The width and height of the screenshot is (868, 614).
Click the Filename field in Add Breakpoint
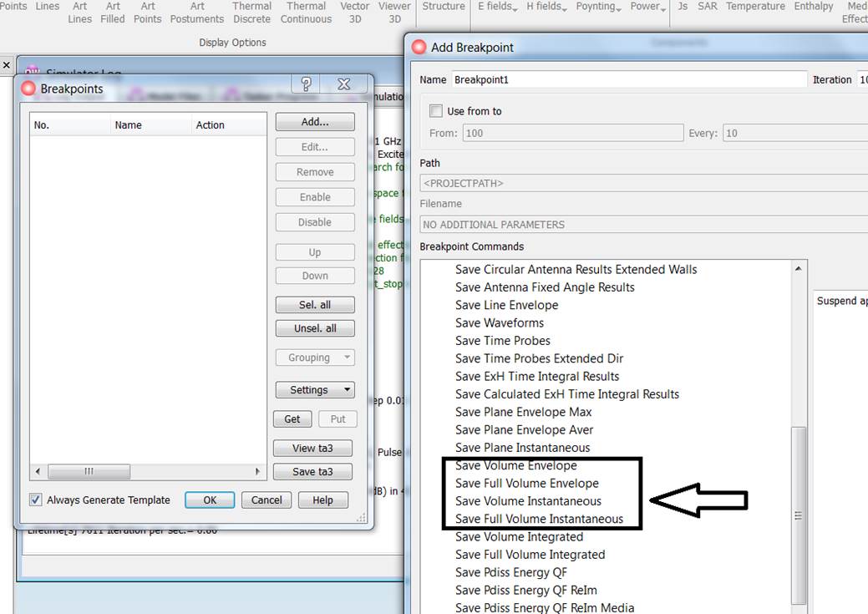pyautogui.click(x=644, y=224)
